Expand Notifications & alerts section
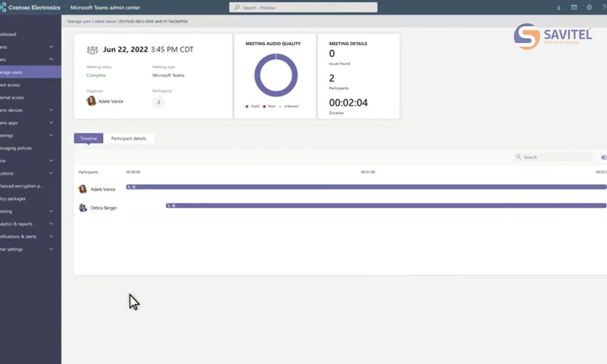607x364 pixels. pos(51,237)
